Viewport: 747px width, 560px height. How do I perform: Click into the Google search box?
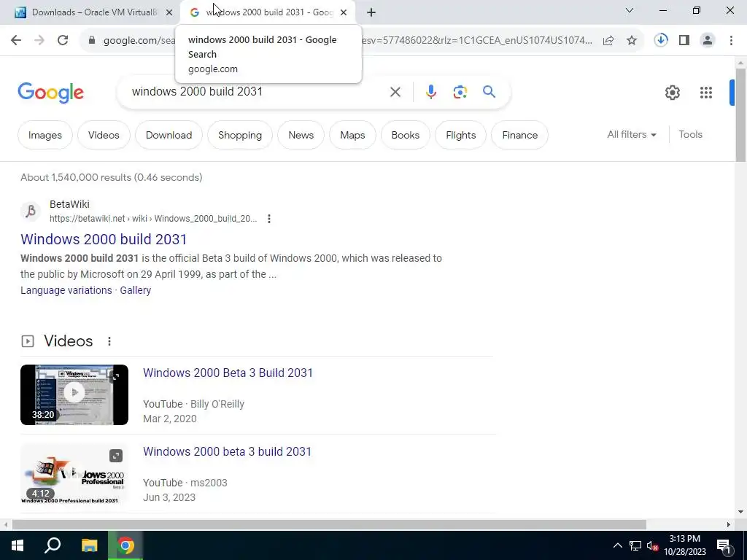[258, 92]
